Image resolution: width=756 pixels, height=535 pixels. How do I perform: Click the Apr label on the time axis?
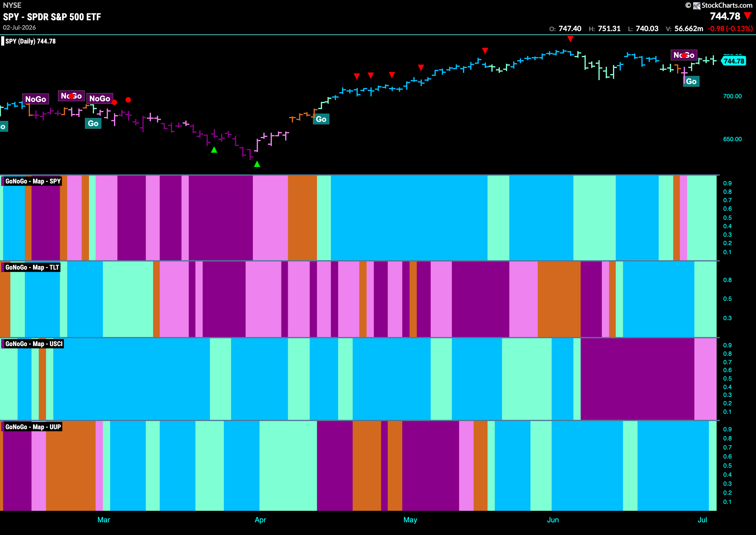tap(260, 520)
